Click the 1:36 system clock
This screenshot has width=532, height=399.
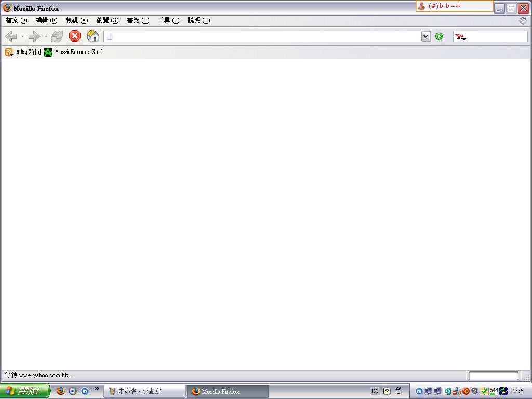coord(518,391)
